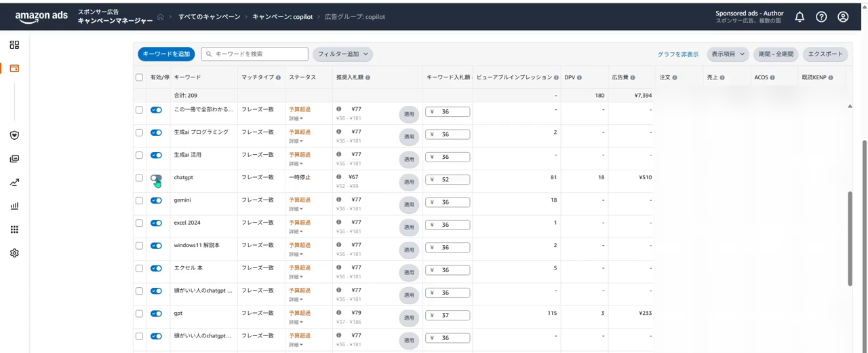Click info icon next to 既読KENP header
The height and width of the screenshot is (353, 868).
[831, 78]
